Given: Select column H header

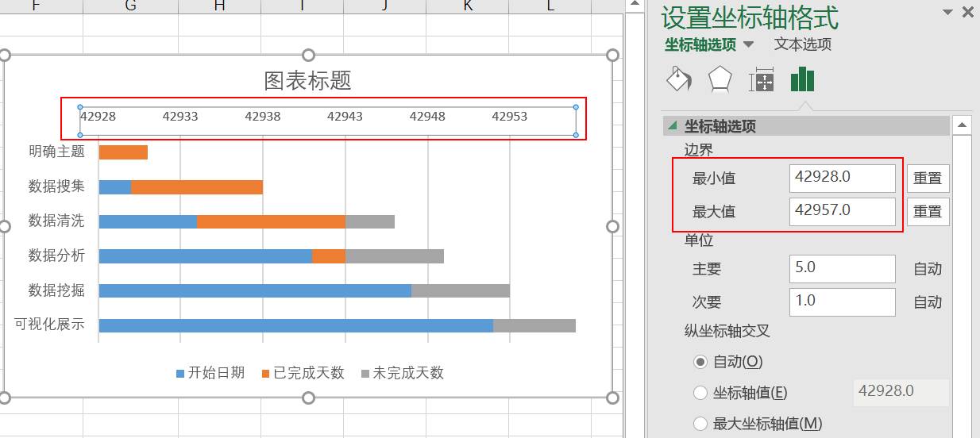Looking at the screenshot, I should click(220, 6).
